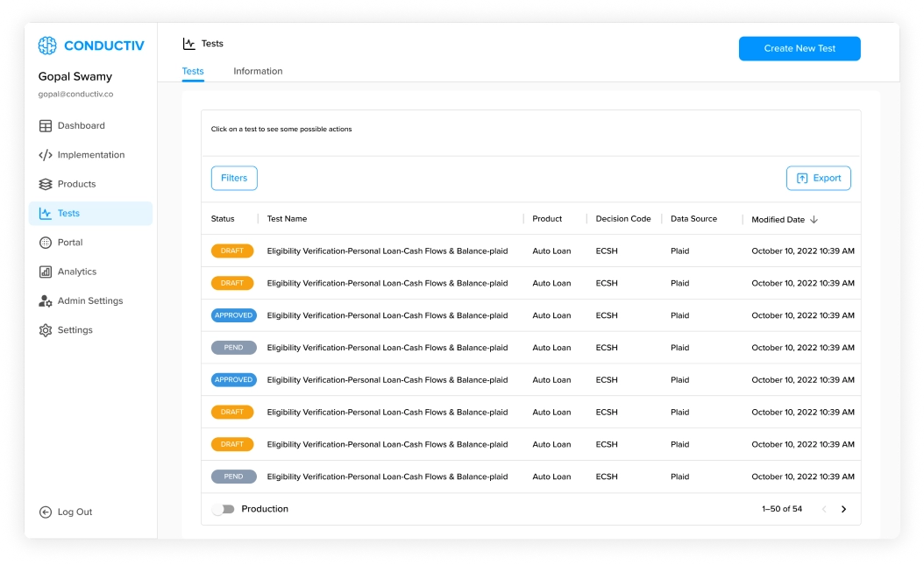The image size is (924, 565).
Task: Switch to the Information tab
Action: 258,71
